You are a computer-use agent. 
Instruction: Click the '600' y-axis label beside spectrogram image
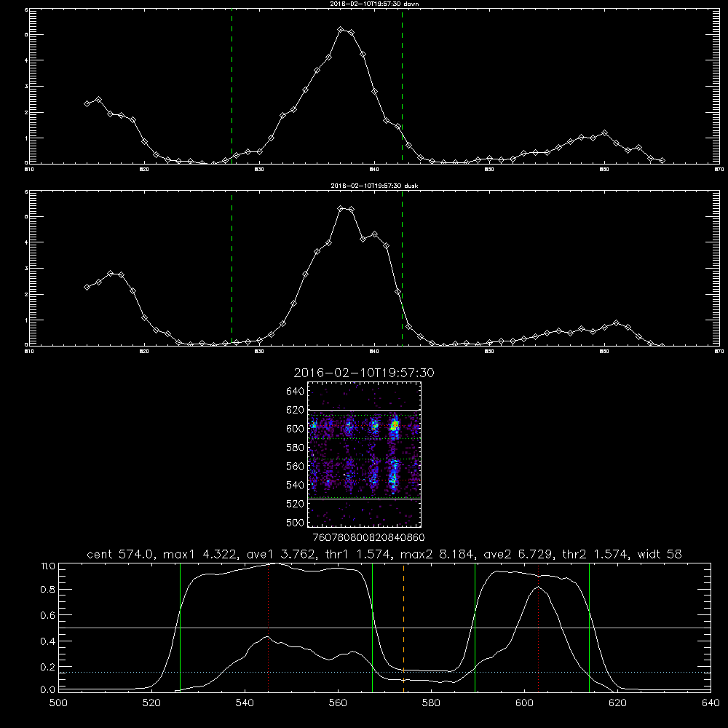tap(296, 429)
